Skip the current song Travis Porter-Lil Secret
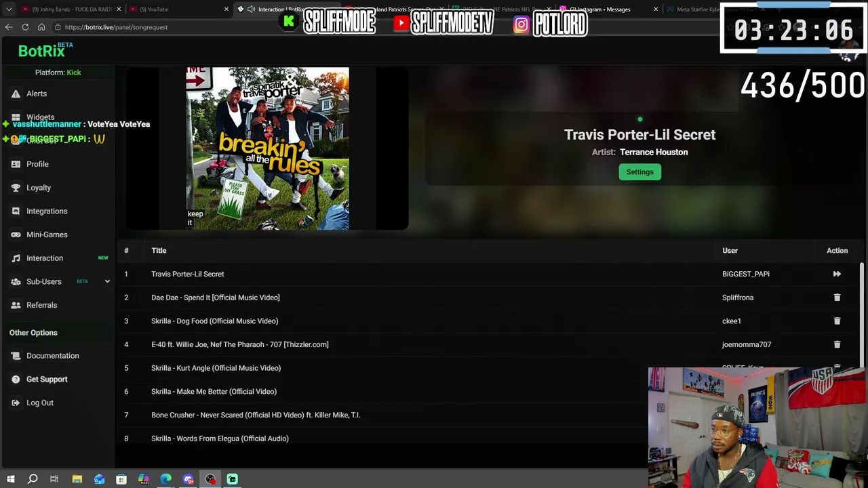 [837, 274]
